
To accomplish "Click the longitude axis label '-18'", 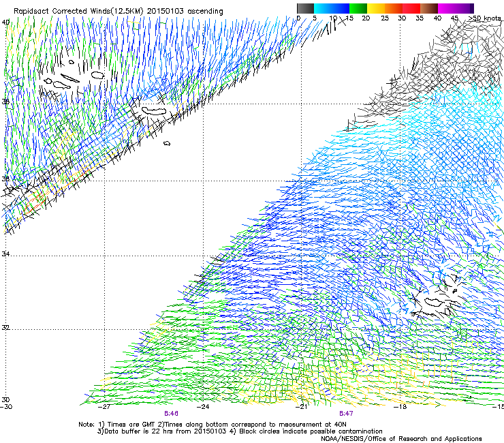I will (400, 407).
